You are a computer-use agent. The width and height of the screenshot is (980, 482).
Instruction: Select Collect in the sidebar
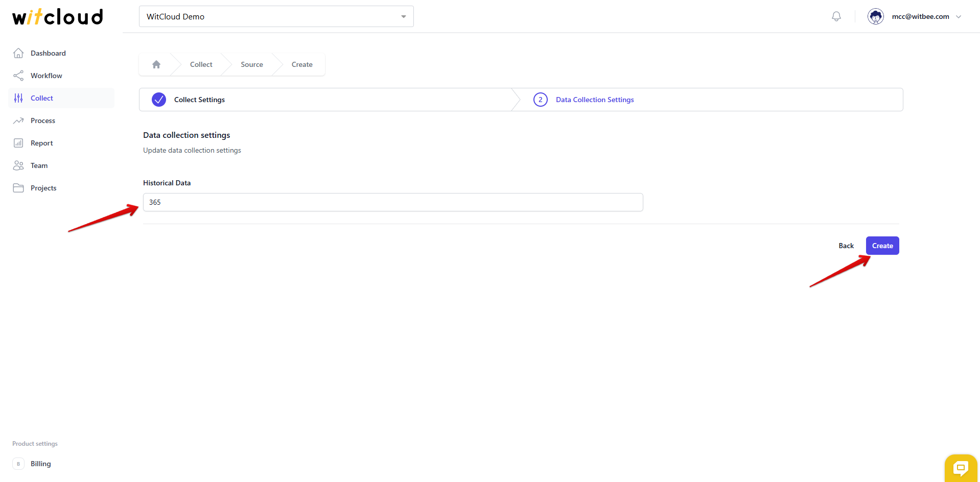pyautogui.click(x=42, y=98)
